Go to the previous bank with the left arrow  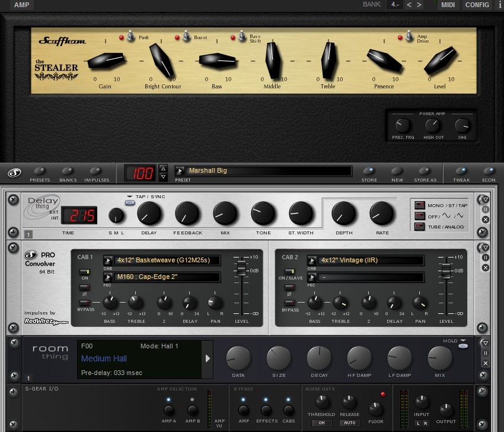click(409, 5)
